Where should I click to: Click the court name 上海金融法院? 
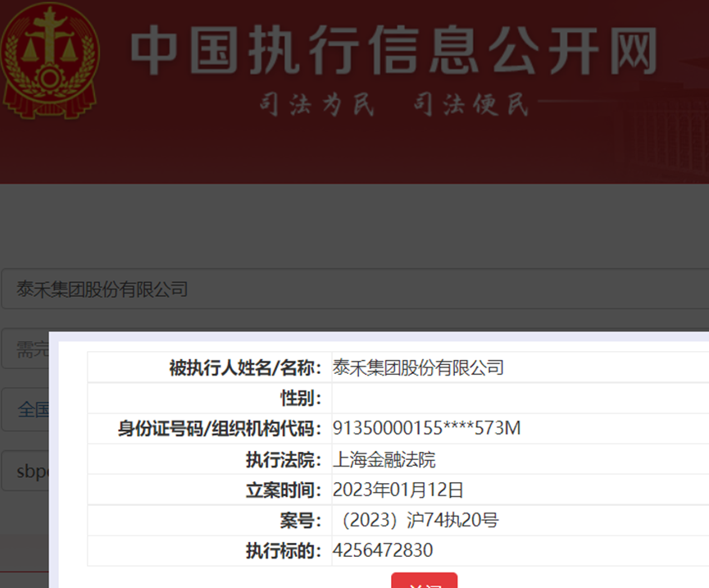pos(384,459)
